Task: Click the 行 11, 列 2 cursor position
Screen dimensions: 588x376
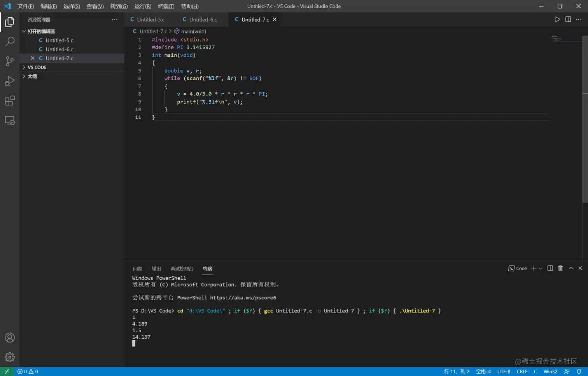Action: 457,371
